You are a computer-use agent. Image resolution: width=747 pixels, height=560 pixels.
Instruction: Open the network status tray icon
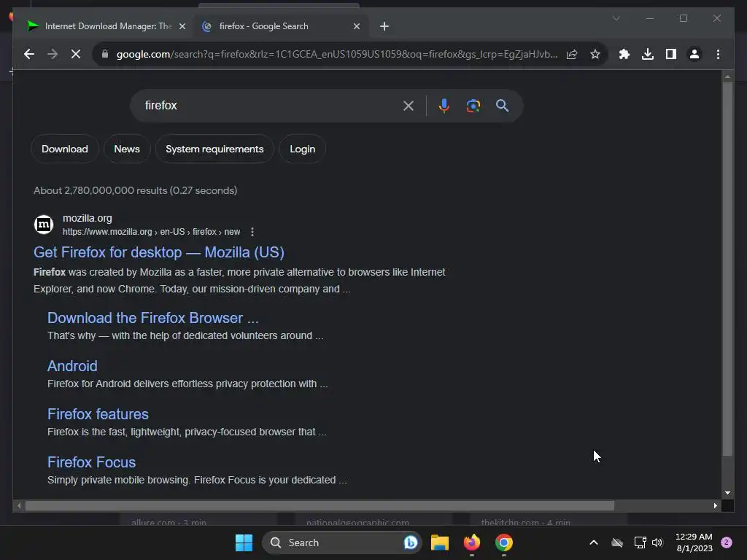point(640,542)
